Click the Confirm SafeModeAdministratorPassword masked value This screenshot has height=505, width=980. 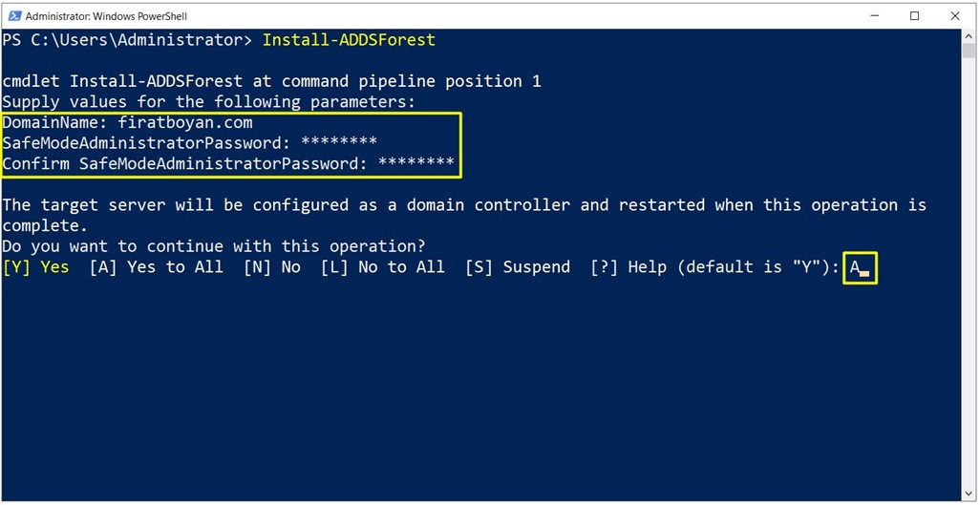pyautogui.click(x=416, y=164)
